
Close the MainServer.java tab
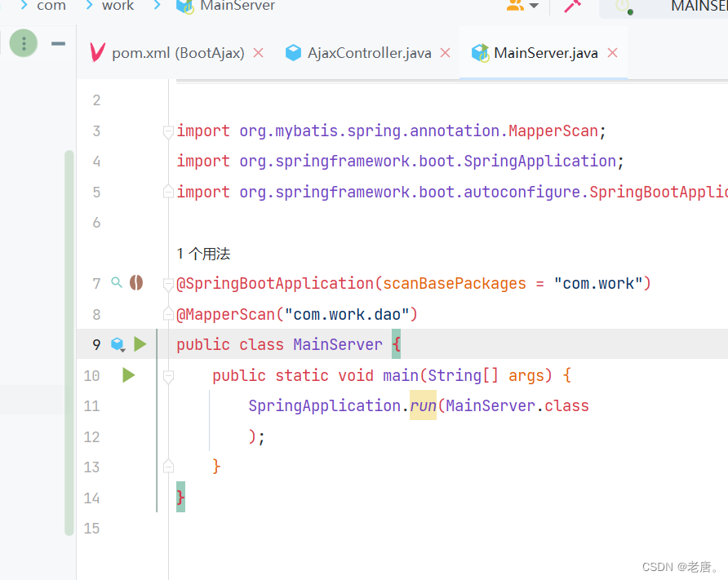point(613,53)
